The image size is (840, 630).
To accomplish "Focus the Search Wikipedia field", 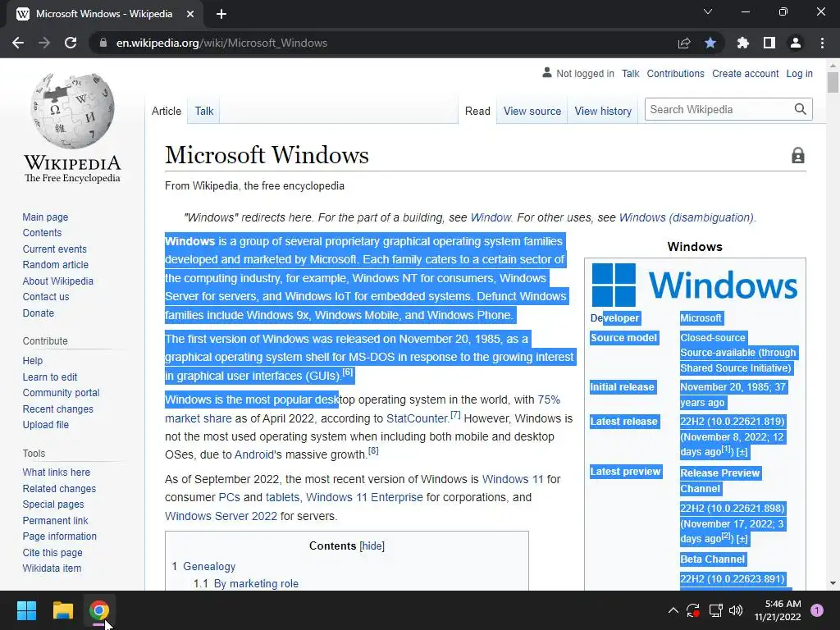I will tap(718, 109).
